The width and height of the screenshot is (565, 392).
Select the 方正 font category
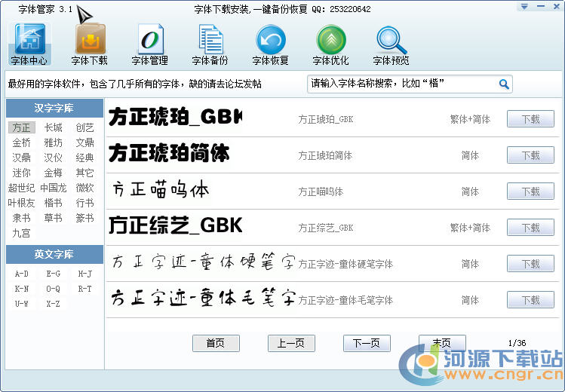click(22, 128)
